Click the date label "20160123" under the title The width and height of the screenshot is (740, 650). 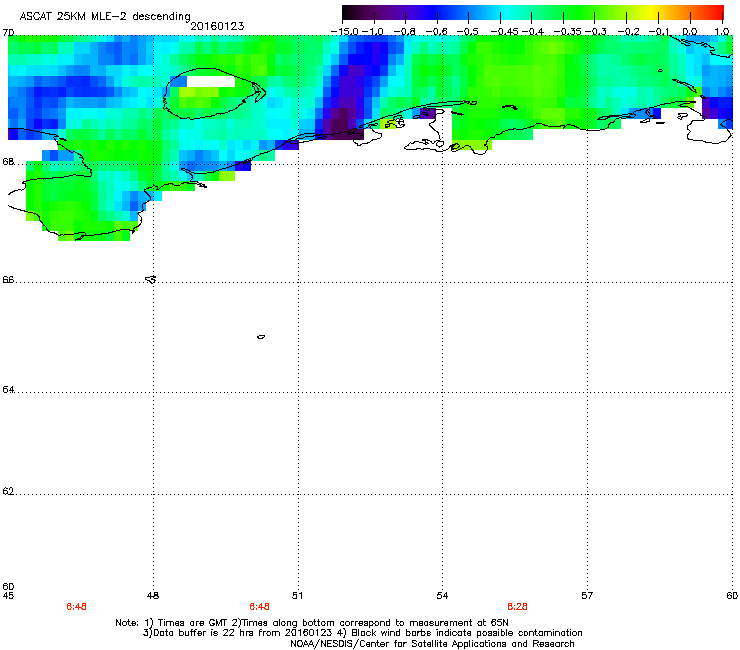217,26
